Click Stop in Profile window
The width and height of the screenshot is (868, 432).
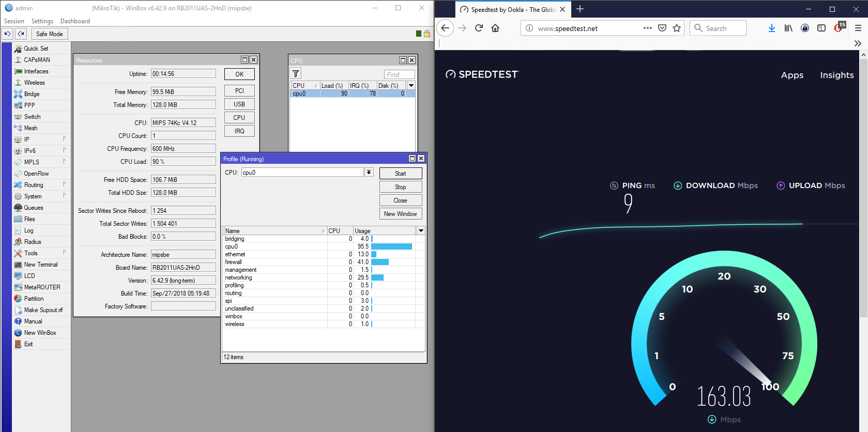click(x=401, y=187)
